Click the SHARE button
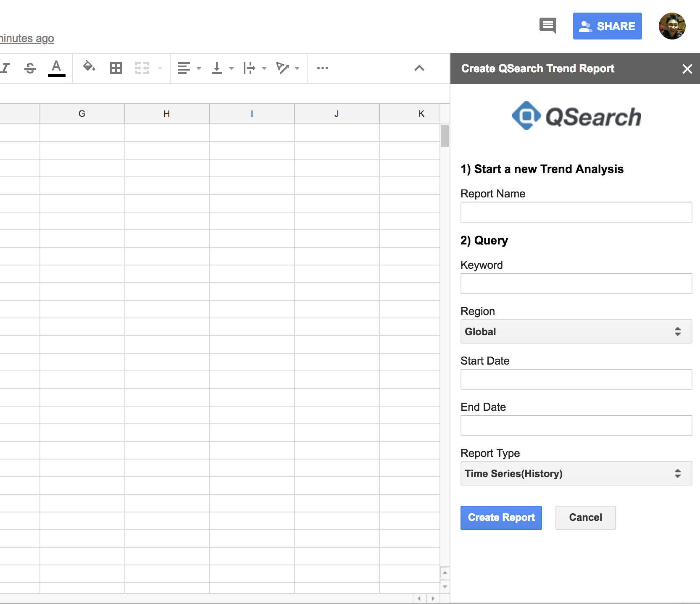This screenshot has height=604, width=700. click(608, 26)
